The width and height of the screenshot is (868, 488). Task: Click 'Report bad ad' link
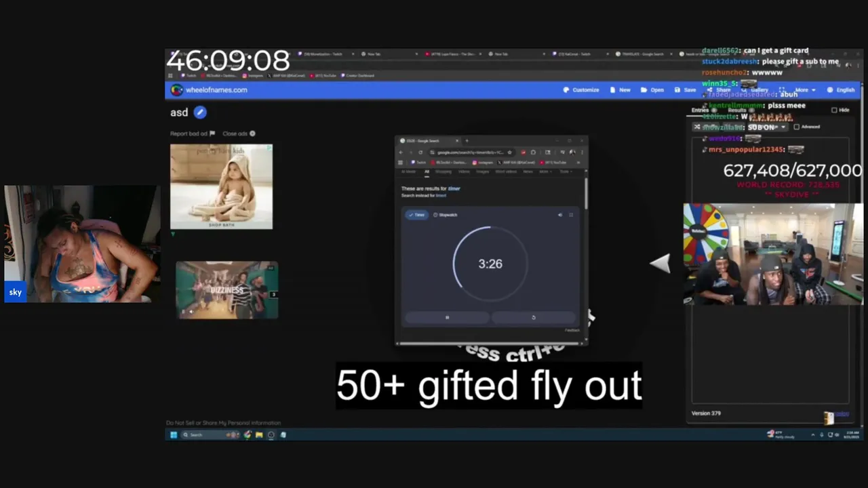tap(193, 134)
